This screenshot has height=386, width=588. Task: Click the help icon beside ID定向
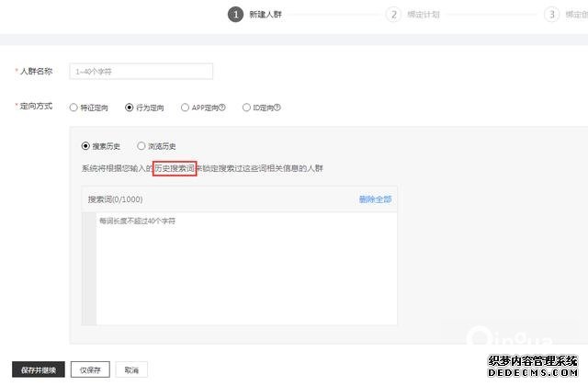[x=277, y=108]
